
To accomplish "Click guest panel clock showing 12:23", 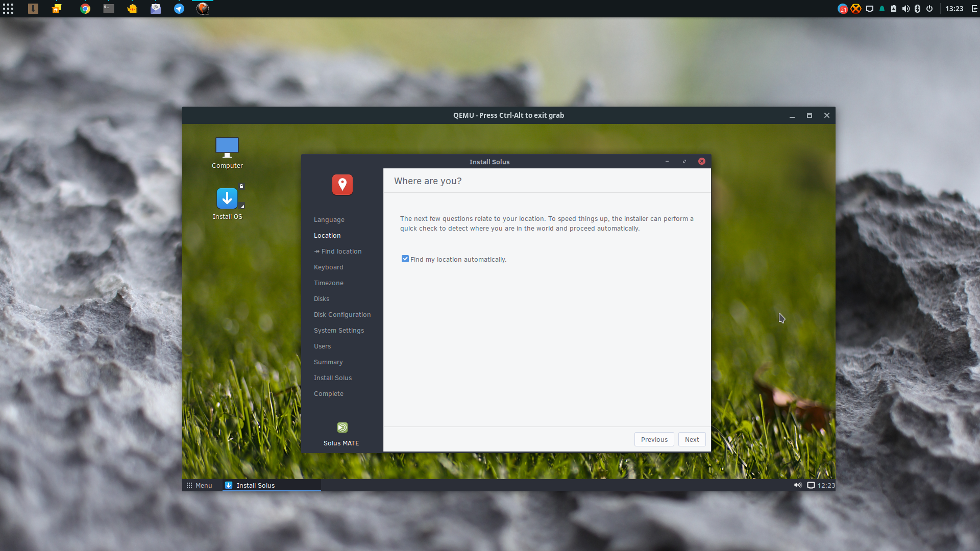I will tap(826, 486).
